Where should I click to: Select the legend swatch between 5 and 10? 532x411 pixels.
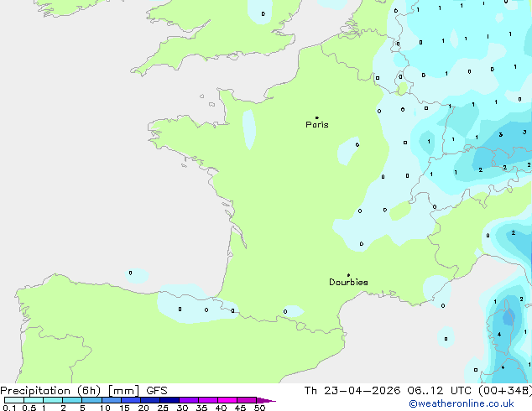point(91,400)
